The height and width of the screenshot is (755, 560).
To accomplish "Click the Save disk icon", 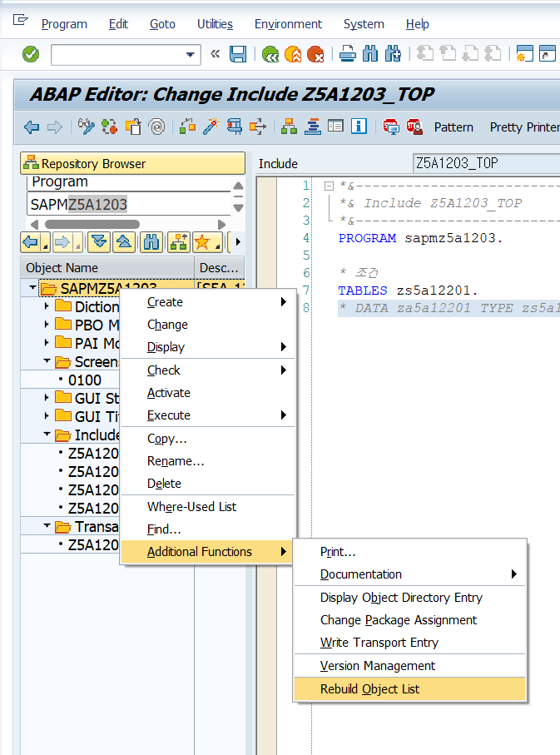I will click(x=238, y=54).
